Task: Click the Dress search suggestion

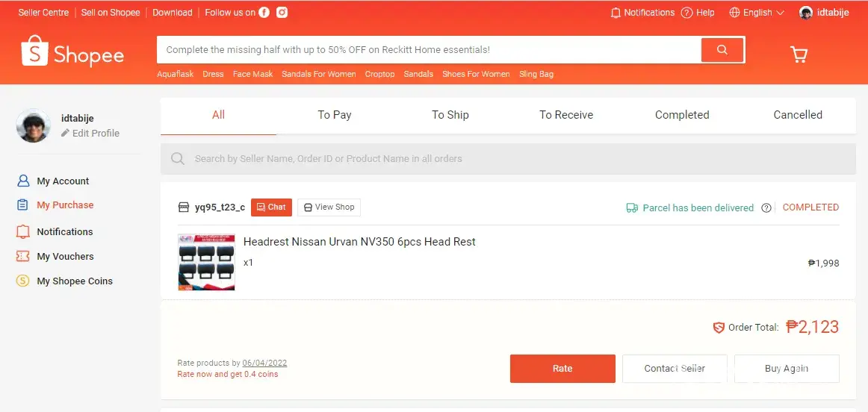Action: click(x=213, y=74)
